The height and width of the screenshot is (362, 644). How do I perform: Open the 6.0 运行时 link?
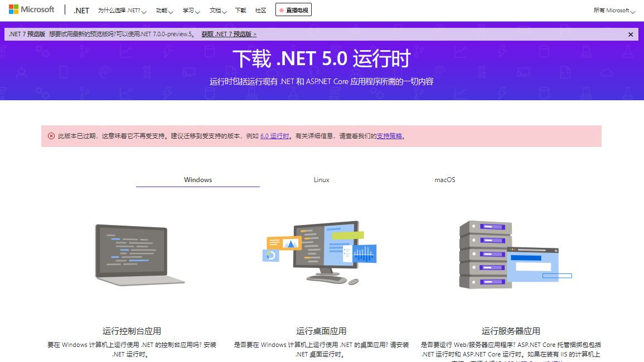(x=275, y=136)
